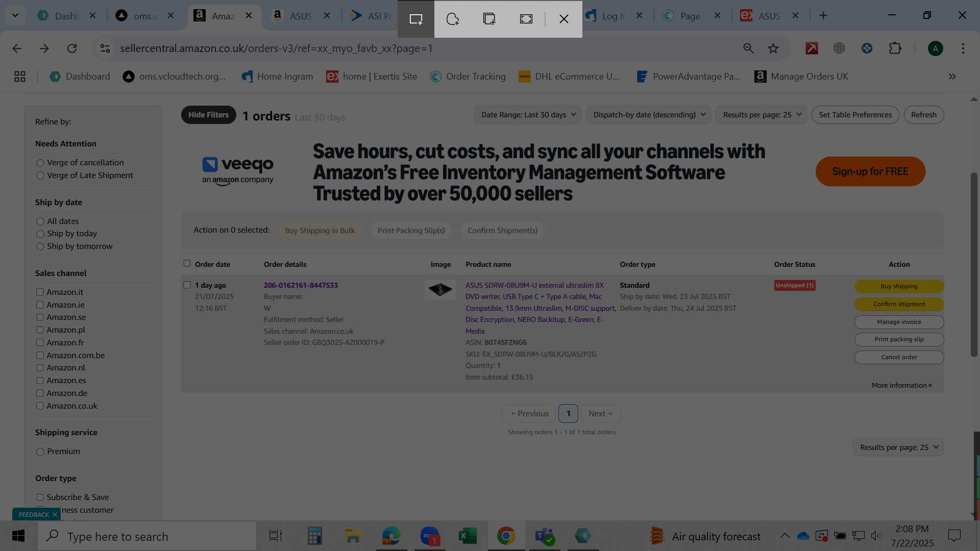Click Sign-up for FREE Veeqo button
980x551 pixels.
[870, 171]
